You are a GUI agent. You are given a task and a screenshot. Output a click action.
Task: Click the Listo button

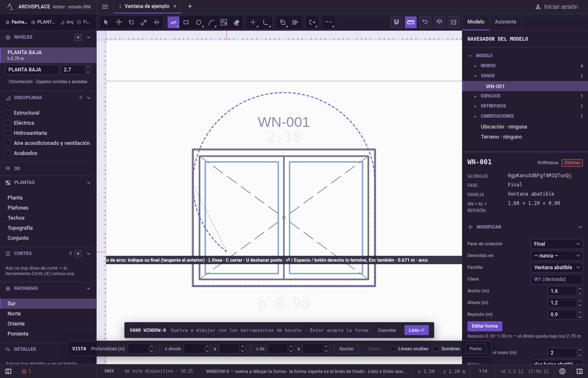[417, 330]
